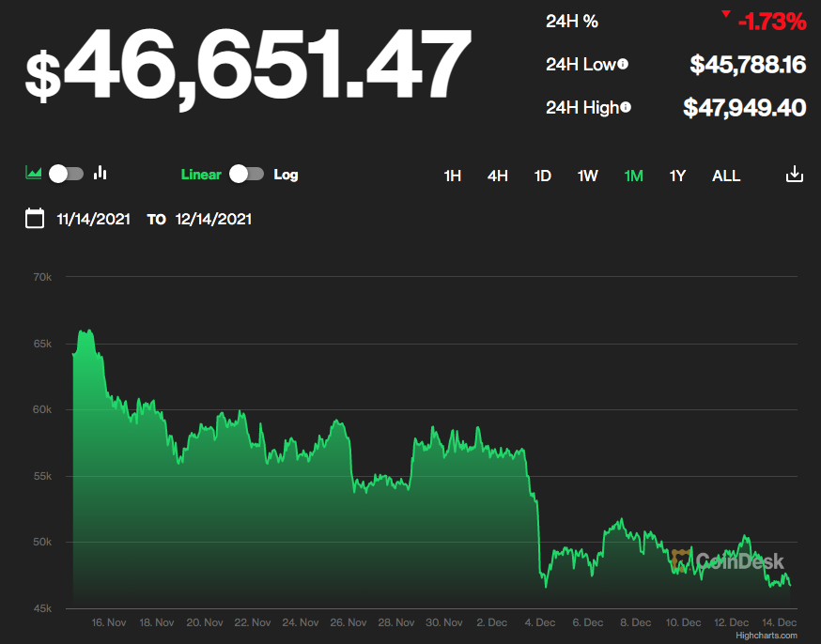Switch to 1H time range
The height and width of the screenshot is (644, 821).
tap(452, 176)
